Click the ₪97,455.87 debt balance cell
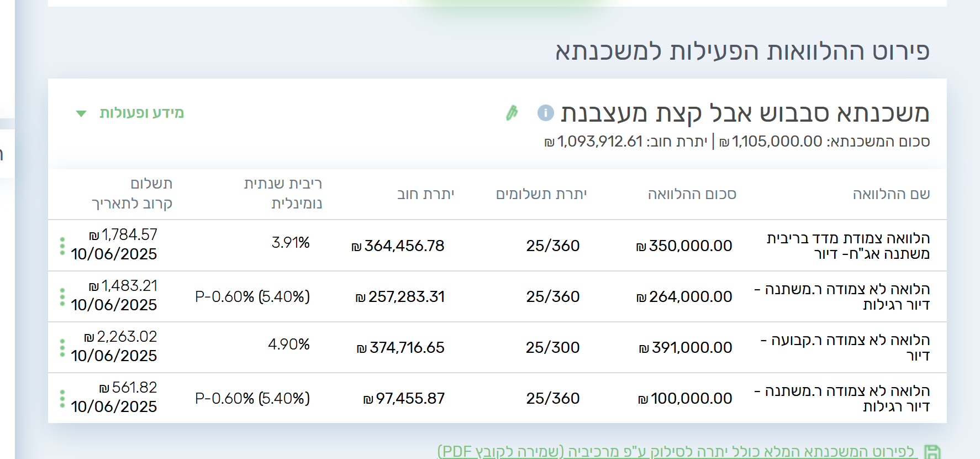The width and height of the screenshot is (980, 459). coord(404,399)
